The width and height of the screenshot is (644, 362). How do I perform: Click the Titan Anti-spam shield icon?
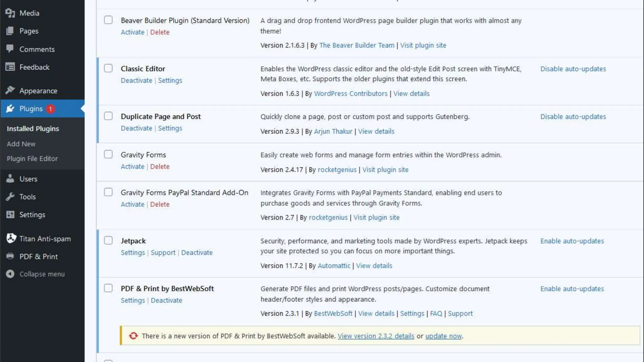[x=11, y=239]
